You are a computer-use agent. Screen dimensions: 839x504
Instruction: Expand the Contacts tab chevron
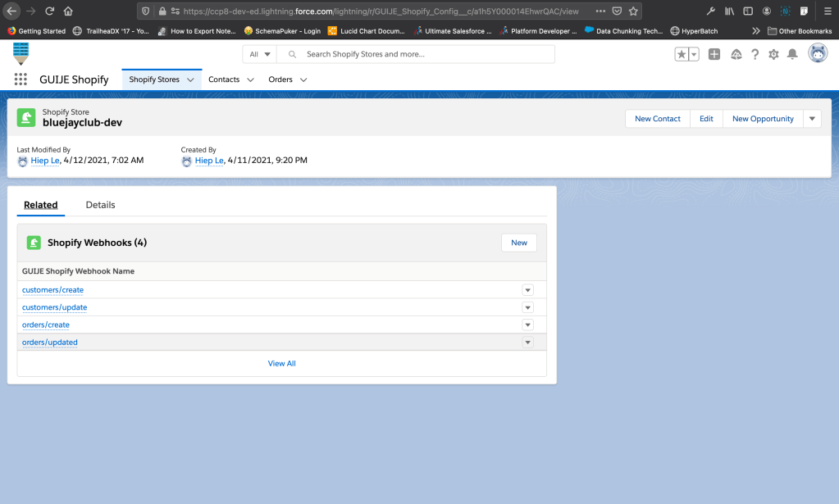[x=250, y=80]
